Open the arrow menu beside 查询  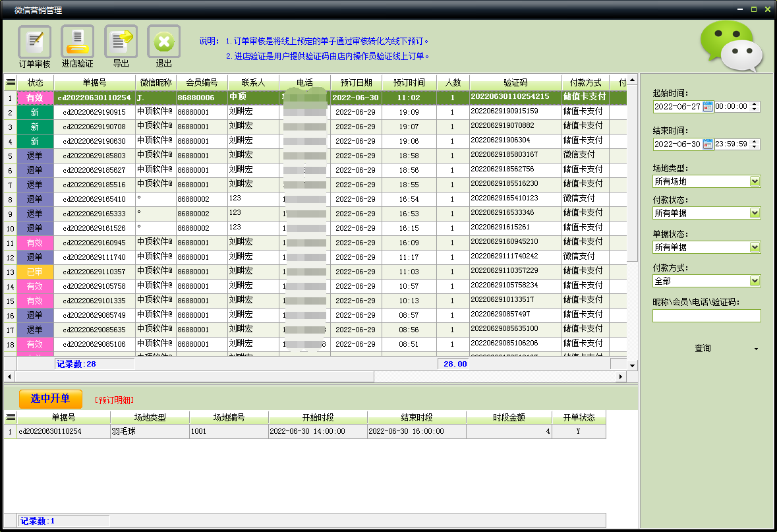756,349
